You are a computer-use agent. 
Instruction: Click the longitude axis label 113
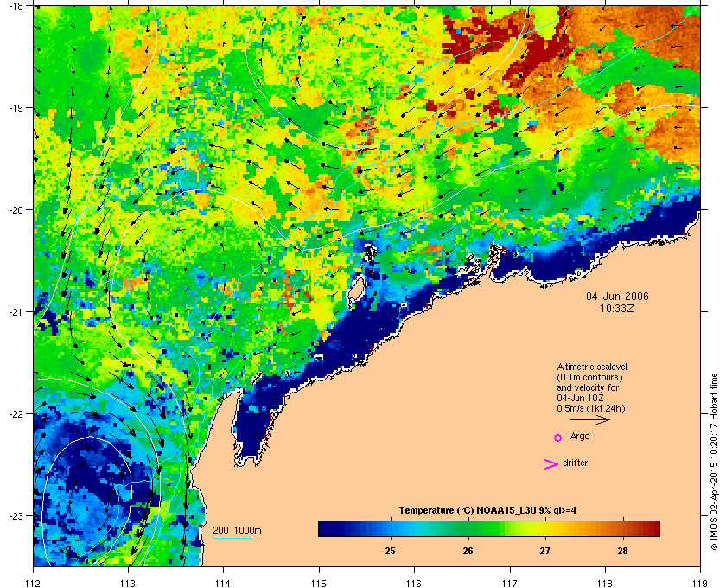[x=128, y=584]
